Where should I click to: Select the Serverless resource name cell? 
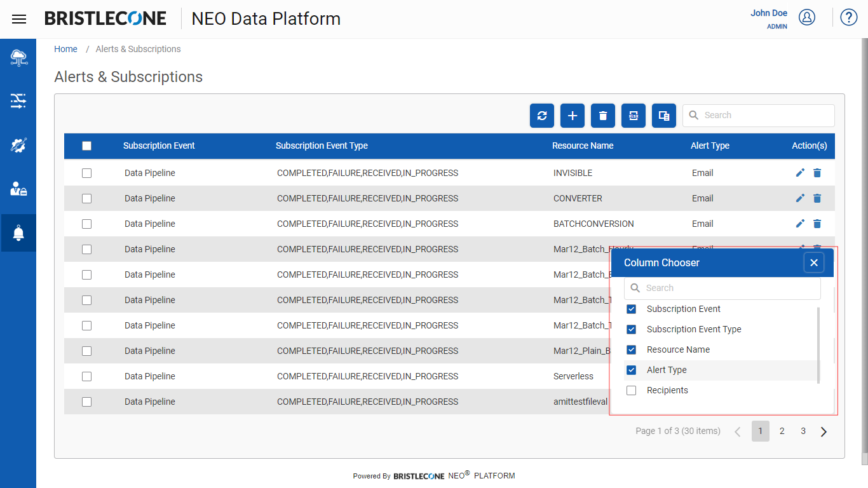click(573, 376)
